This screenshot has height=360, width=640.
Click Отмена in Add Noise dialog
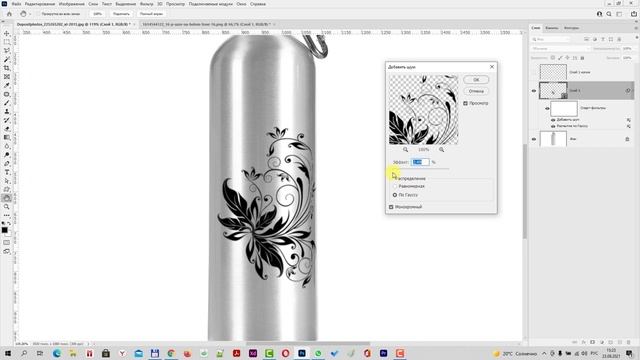(x=476, y=91)
